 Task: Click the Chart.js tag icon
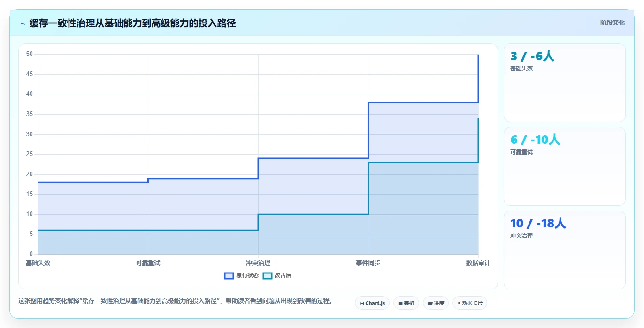[362, 304]
